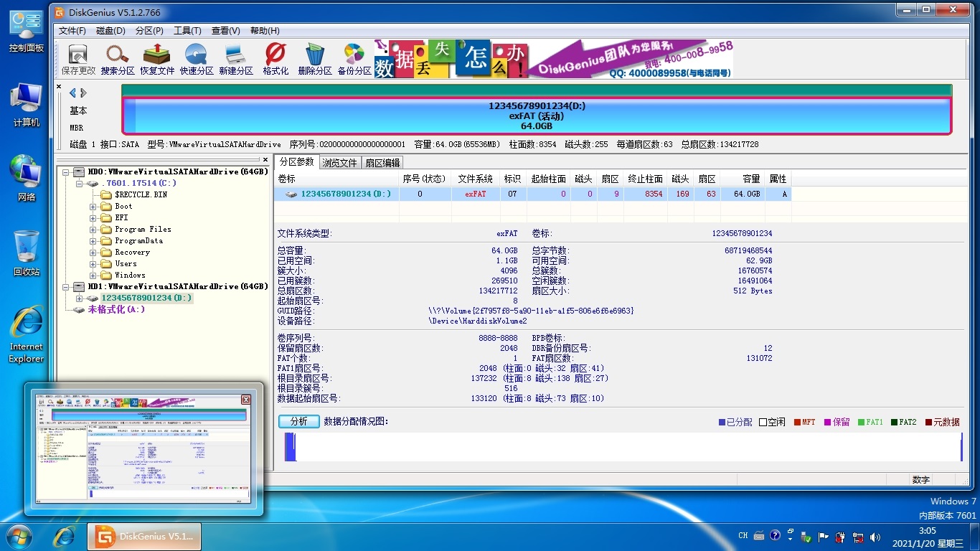This screenshot has width=980, height=551.
Task: Open the 备份分区 backup partition tool
Action: [354, 60]
